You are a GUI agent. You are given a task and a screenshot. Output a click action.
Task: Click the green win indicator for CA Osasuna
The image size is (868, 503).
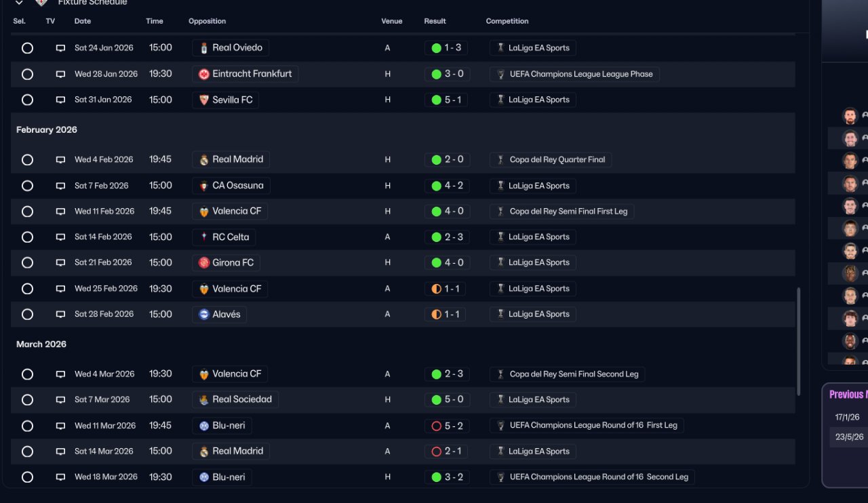tap(437, 186)
